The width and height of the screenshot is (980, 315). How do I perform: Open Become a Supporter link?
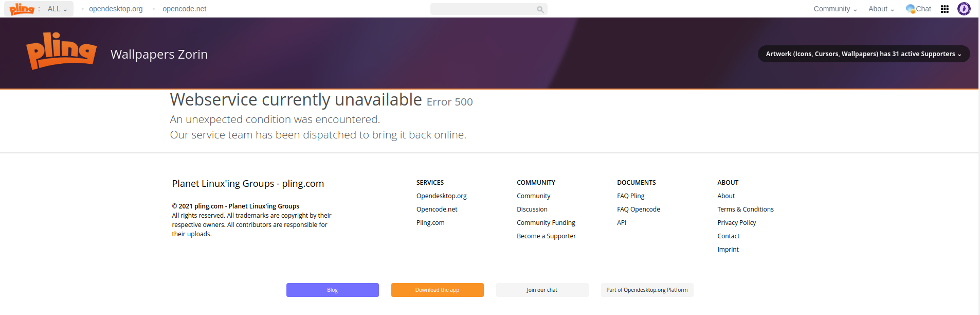(547, 236)
